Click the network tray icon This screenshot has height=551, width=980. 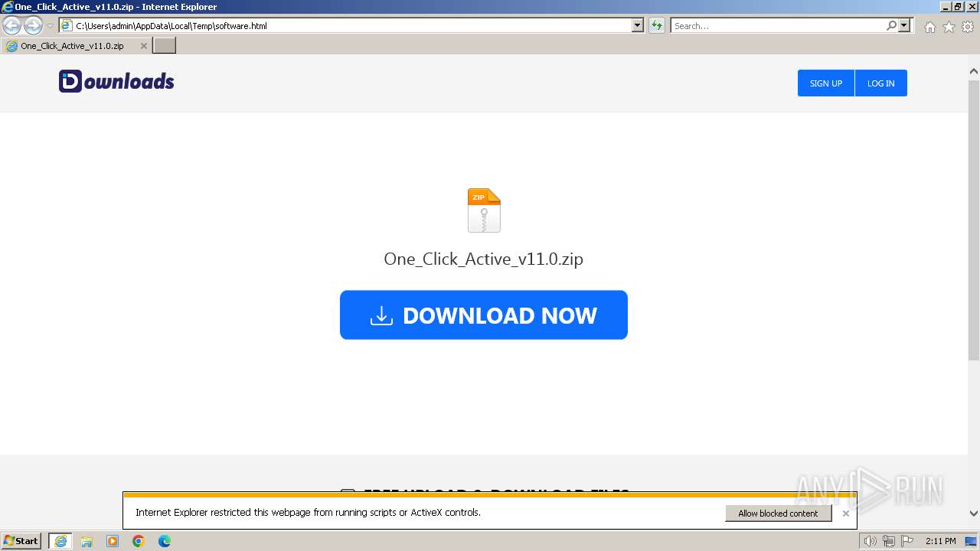point(889,541)
